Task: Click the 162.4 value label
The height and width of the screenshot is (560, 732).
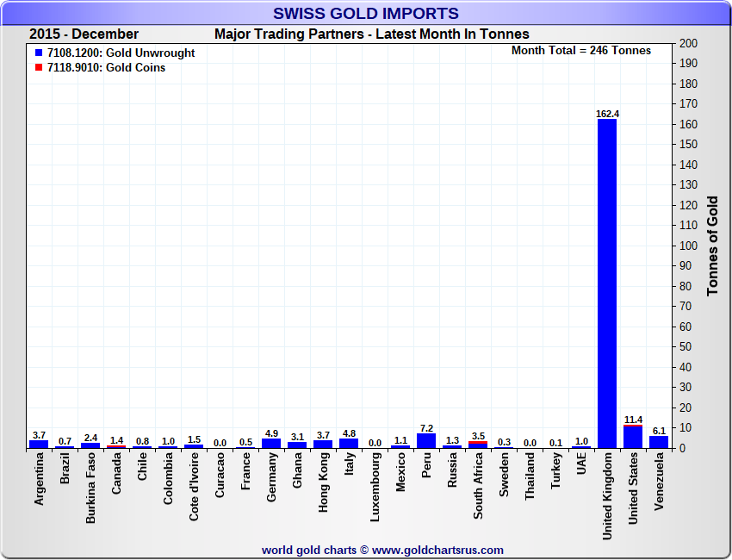Action: (606, 114)
